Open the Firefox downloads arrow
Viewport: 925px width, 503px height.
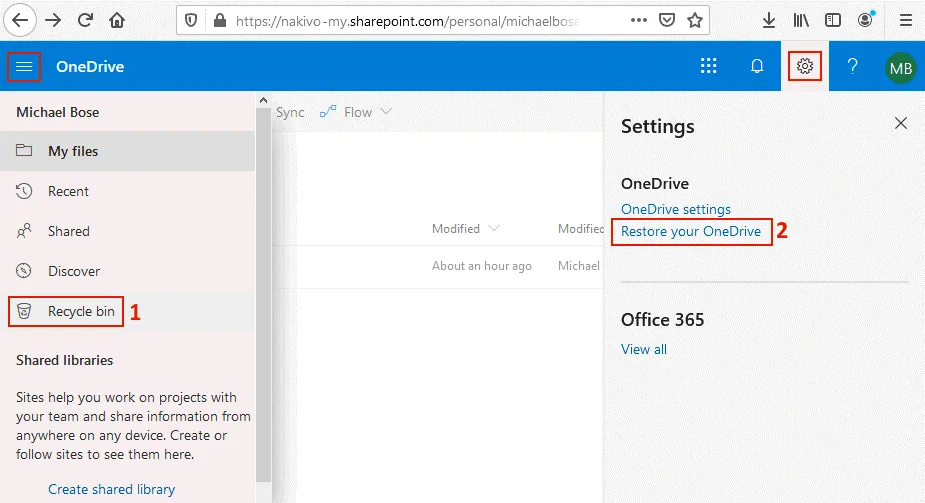[768, 20]
